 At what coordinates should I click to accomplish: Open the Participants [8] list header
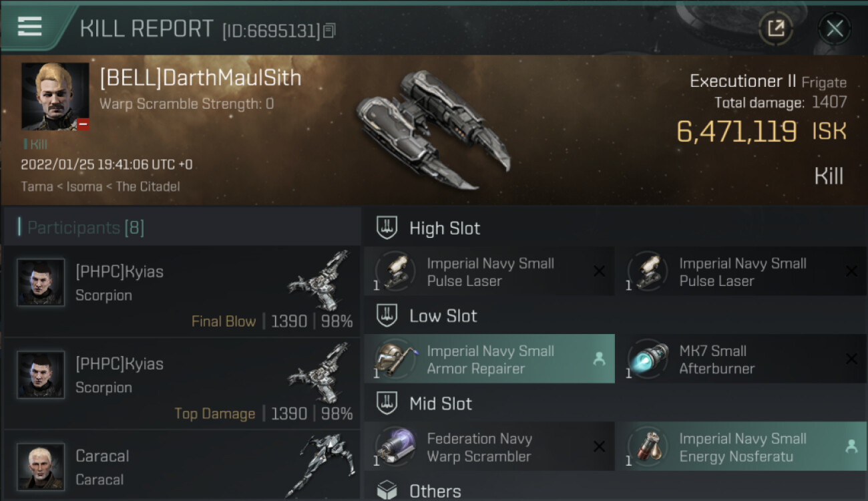click(x=85, y=228)
